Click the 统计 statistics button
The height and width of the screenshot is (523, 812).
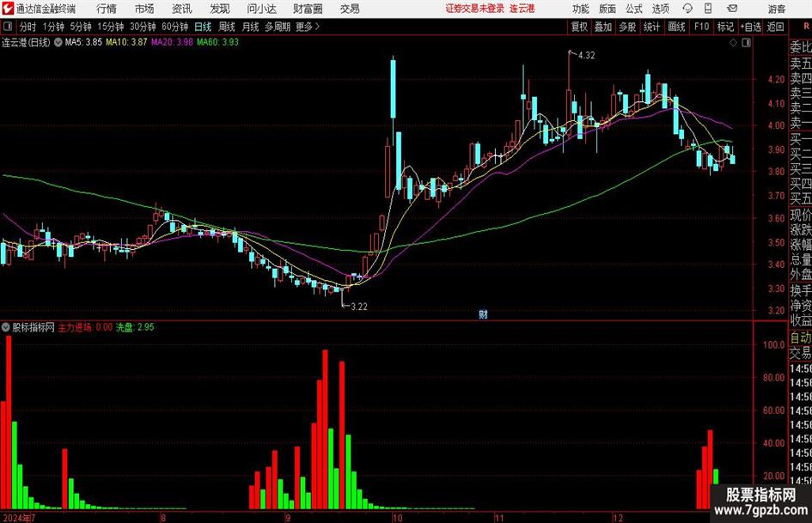coord(651,27)
